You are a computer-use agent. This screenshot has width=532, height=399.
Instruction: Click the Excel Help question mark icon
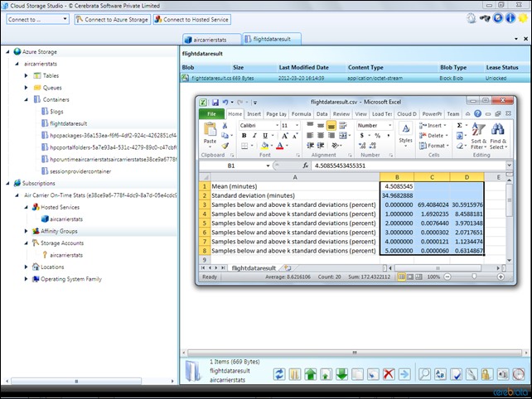pyautogui.click(x=477, y=114)
